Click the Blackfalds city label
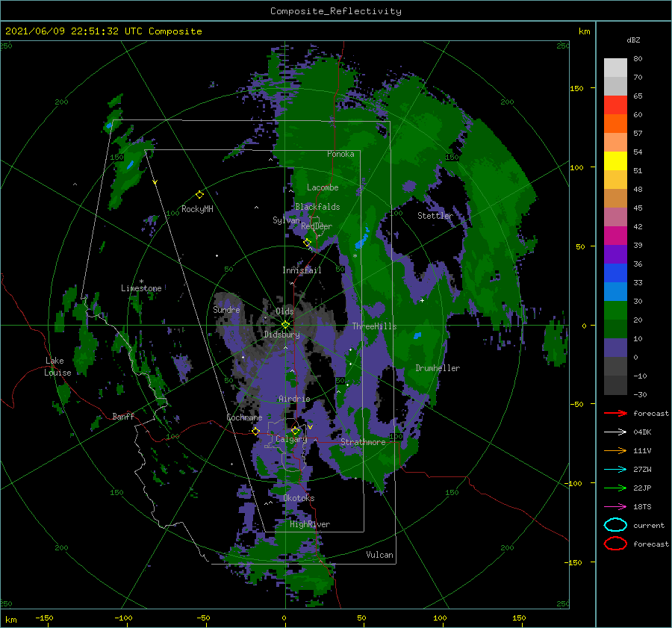 pos(317,207)
